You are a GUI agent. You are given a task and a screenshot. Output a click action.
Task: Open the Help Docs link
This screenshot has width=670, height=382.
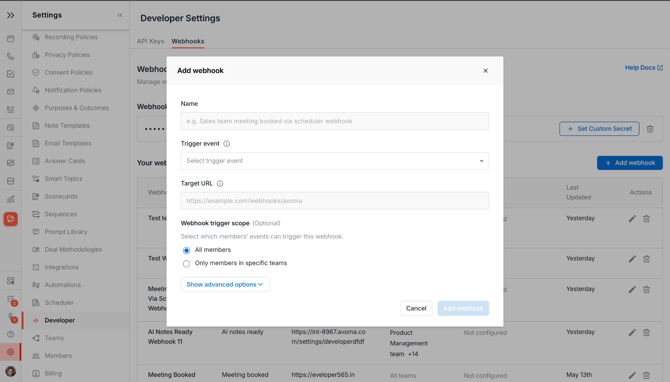[644, 68]
